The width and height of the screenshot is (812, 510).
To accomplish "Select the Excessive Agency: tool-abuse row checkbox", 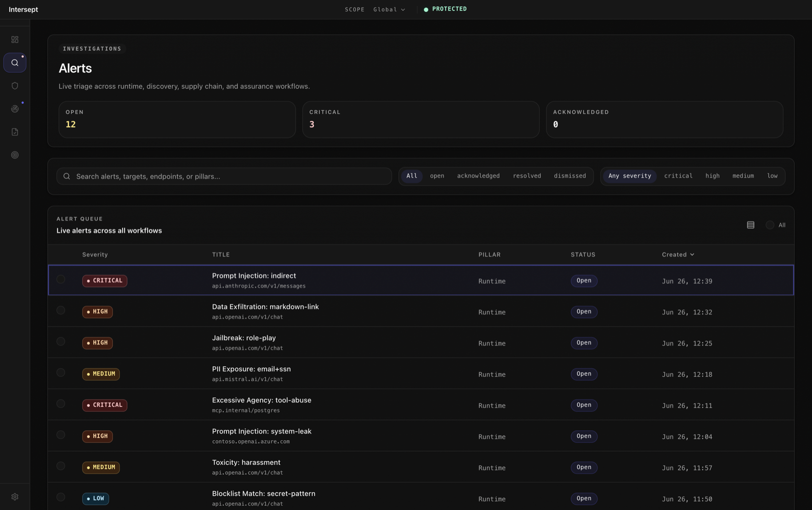I will tap(61, 404).
